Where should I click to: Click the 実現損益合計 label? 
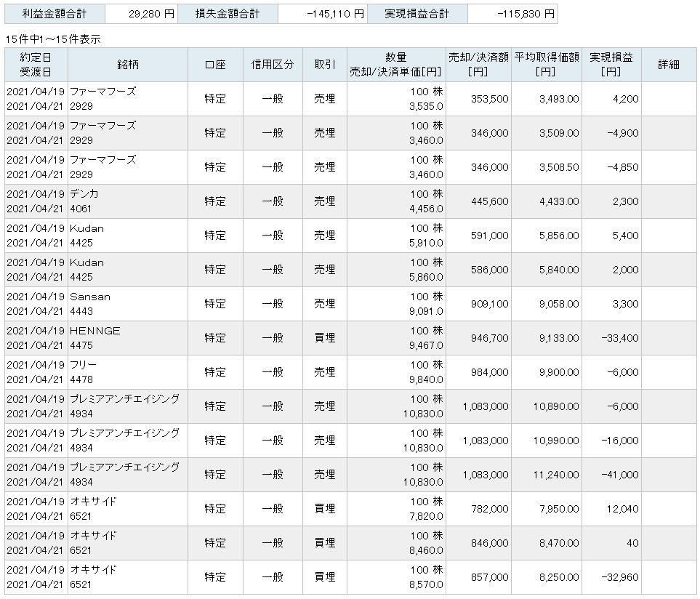click(417, 14)
